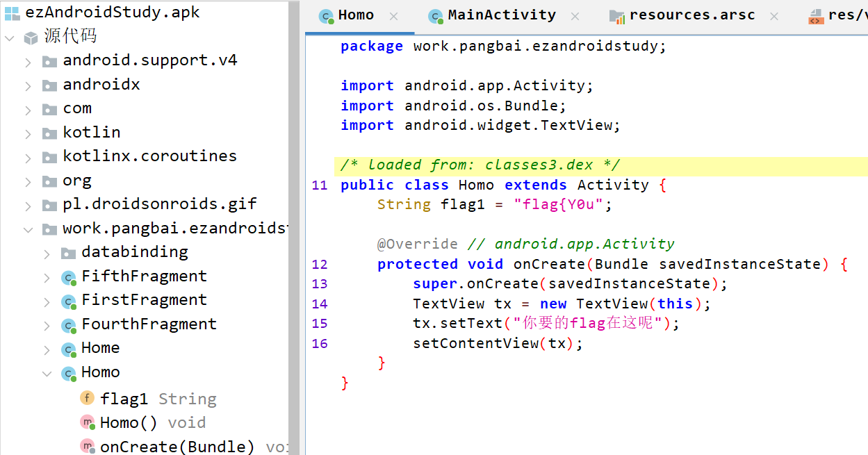The width and height of the screenshot is (868, 455).
Task: Close the Homo editor tab
Action: (393, 16)
